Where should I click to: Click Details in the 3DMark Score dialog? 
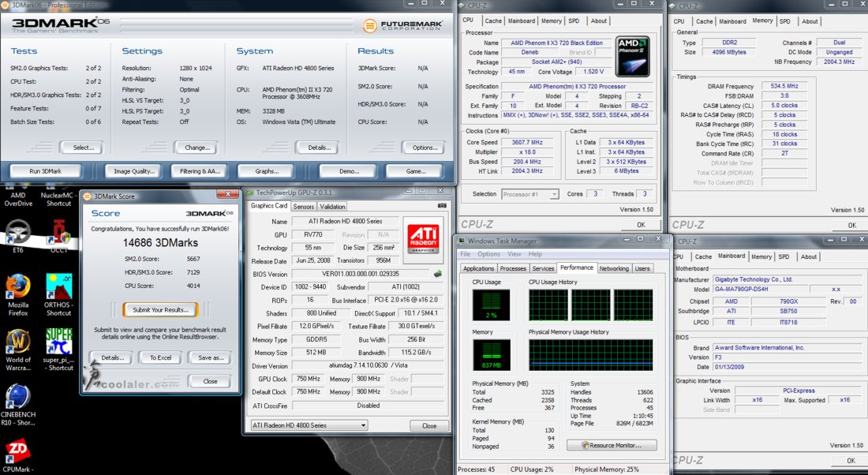pyautogui.click(x=112, y=357)
